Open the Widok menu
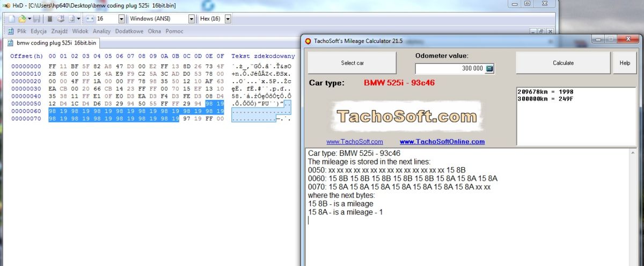This screenshot has width=644, height=266. 80,31
